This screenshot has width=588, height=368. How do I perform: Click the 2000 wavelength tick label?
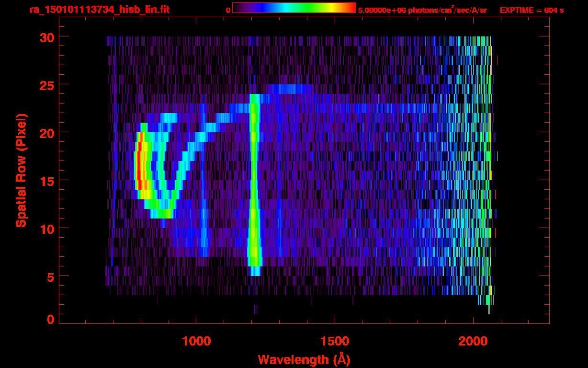point(473,341)
